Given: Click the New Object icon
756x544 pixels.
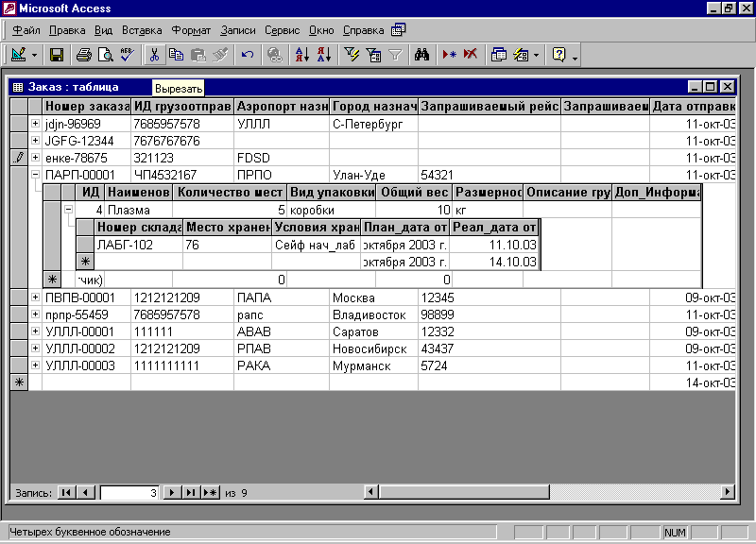Looking at the screenshot, I should coord(521,55).
